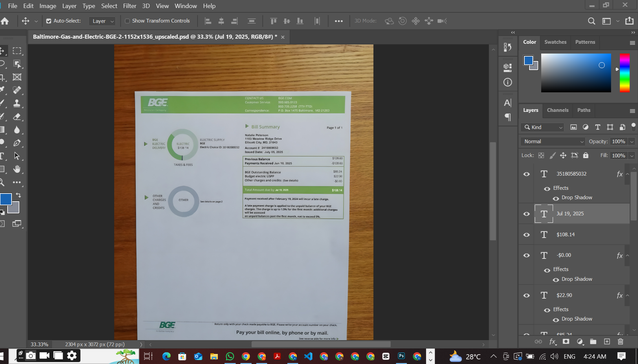The height and width of the screenshot is (364, 638).
Task: Hide the -$0.00 layer
Action: [526, 255]
